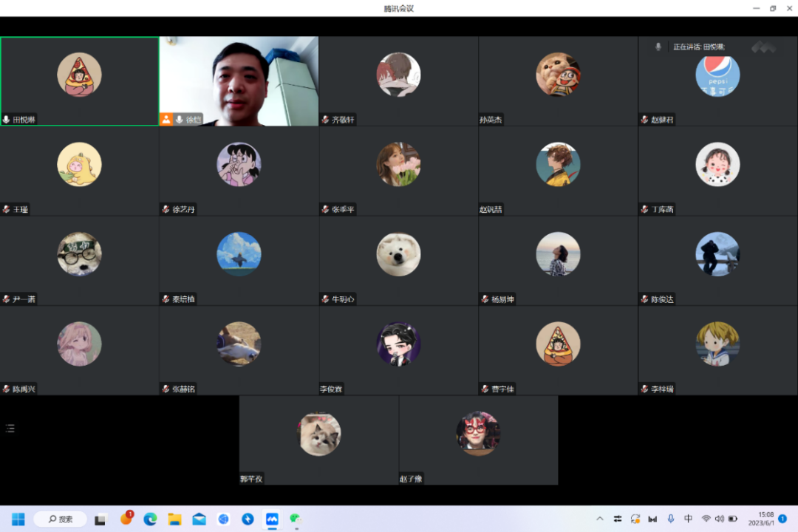Select the participant tile with live webcam video

point(239,81)
